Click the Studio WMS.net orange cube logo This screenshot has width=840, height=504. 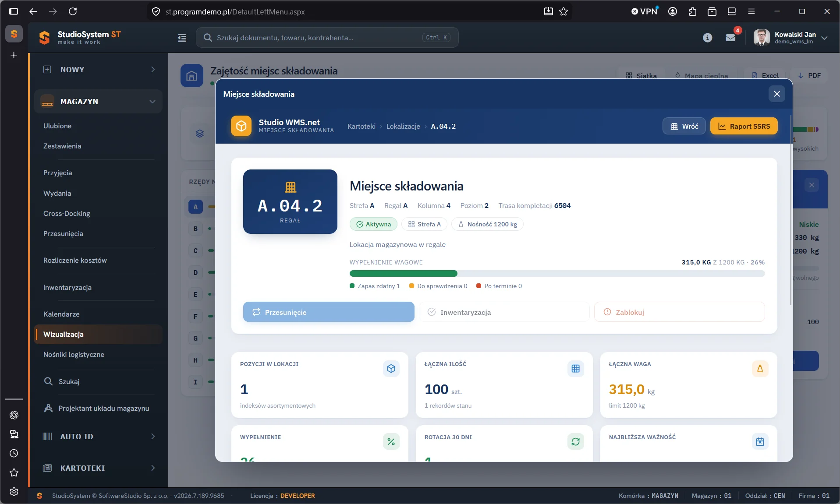pos(241,126)
